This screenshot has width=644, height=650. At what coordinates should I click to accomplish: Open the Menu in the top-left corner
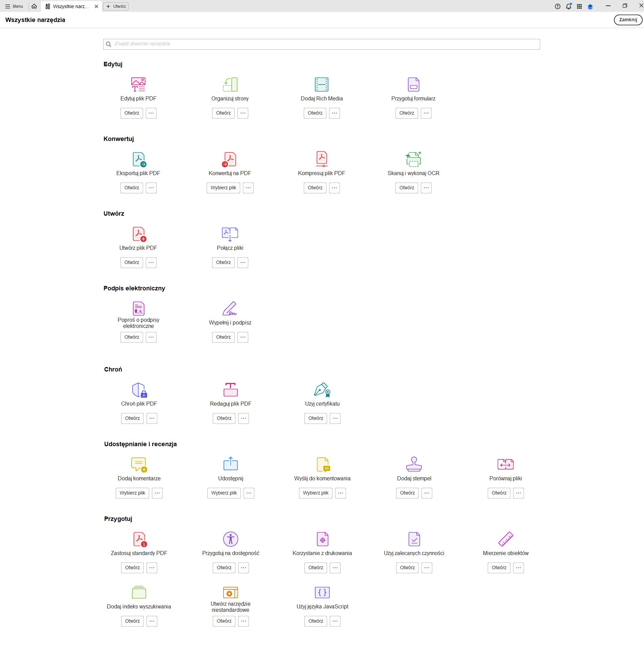click(x=14, y=6)
